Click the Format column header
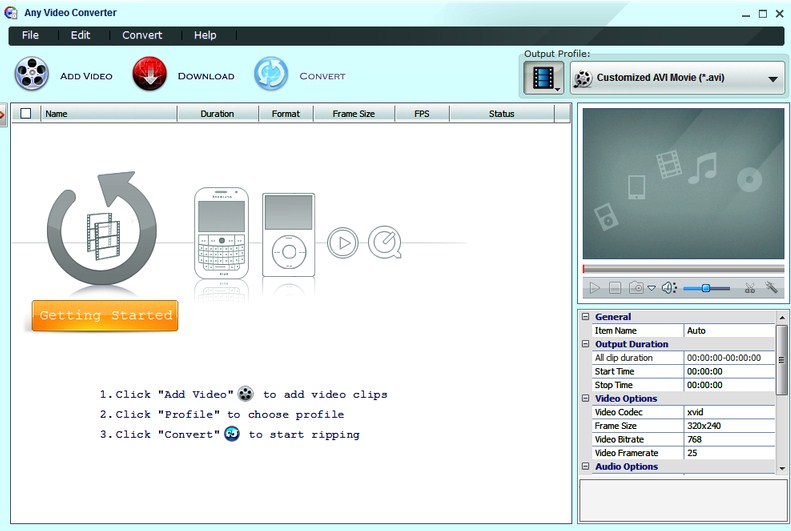The image size is (791, 531). click(x=286, y=114)
